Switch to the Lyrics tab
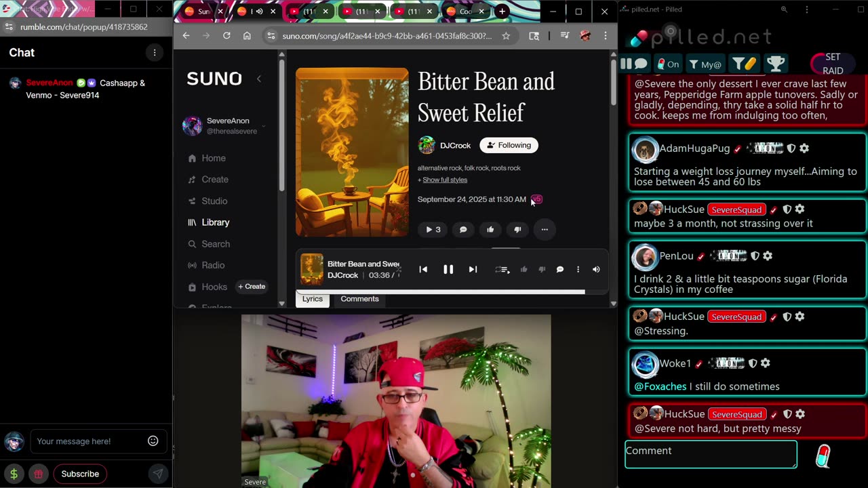Image resolution: width=868 pixels, height=488 pixels. [313, 299]
